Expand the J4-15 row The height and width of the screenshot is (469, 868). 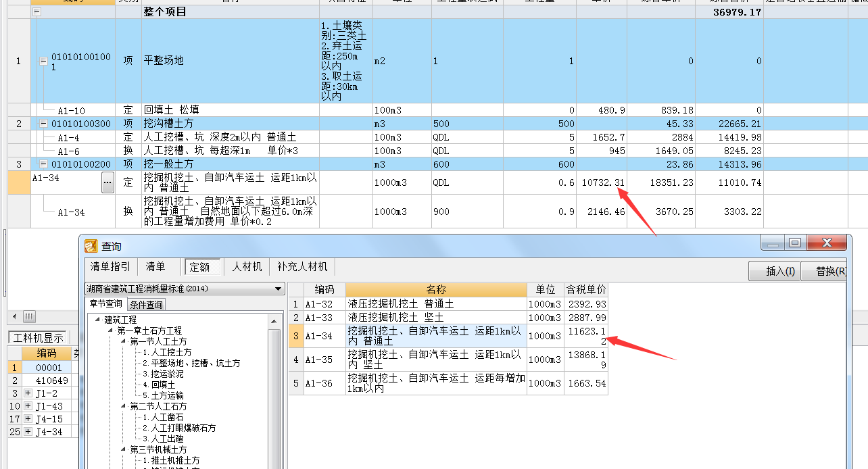27,419
